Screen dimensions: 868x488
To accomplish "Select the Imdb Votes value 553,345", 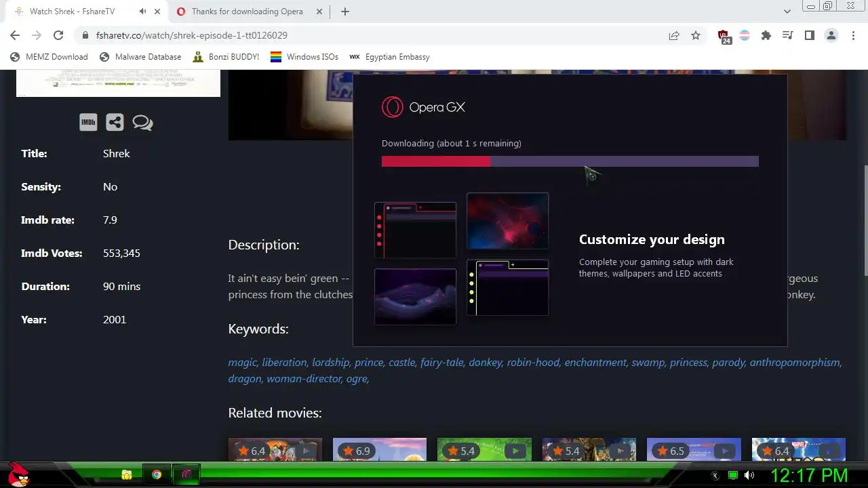I will (121, 253).
